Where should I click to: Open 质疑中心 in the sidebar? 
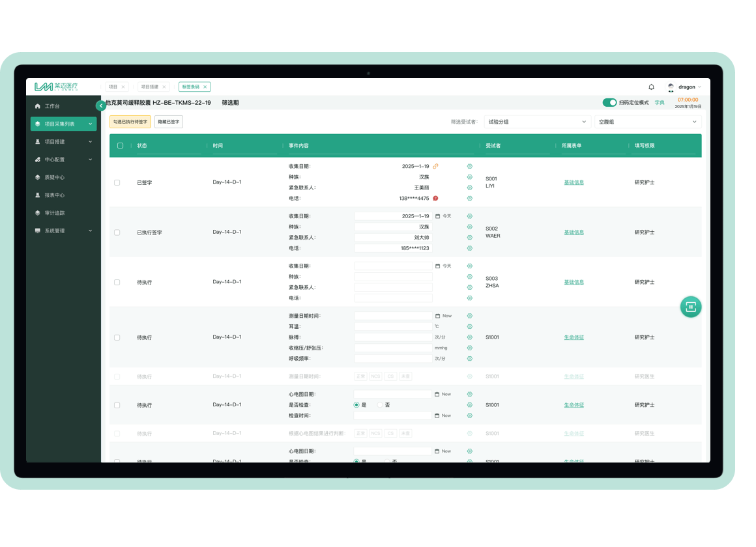click(x=54, y=177)
